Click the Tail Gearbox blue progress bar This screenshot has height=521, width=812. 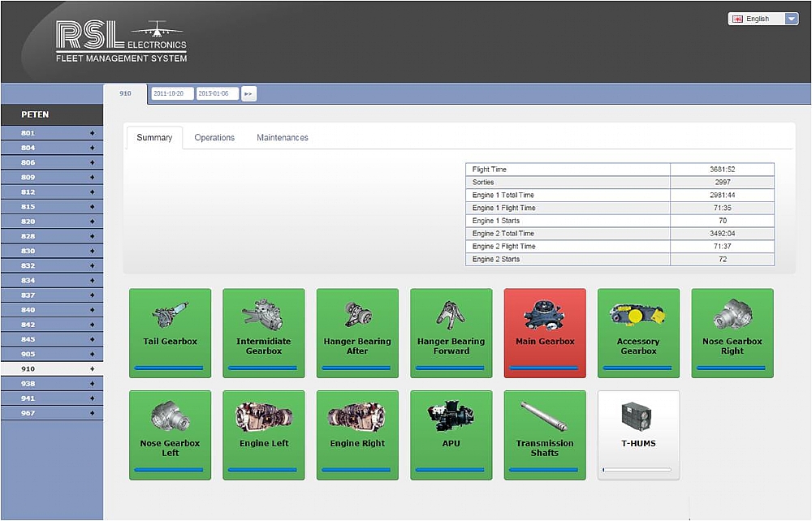[x=169, y=368]
